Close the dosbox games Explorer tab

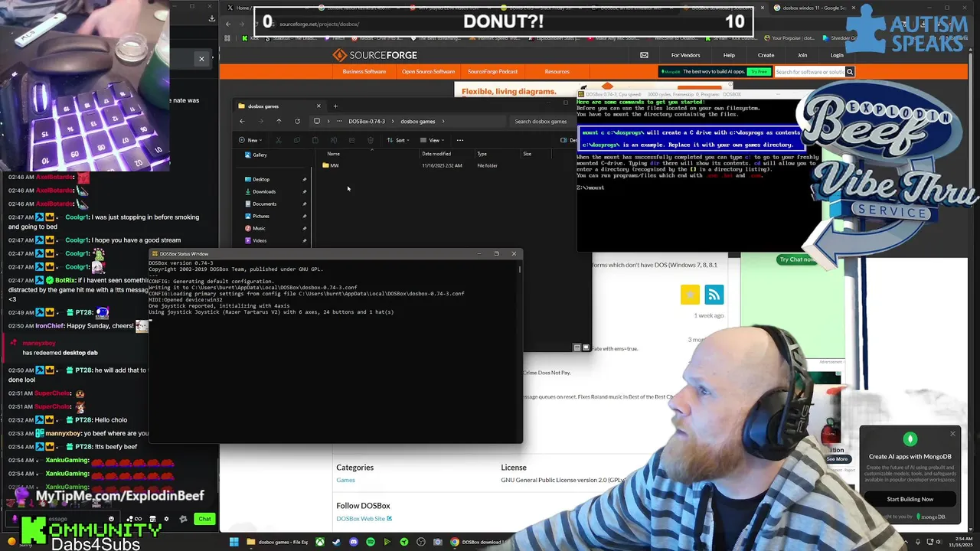pyautogui.click(x=318, y=106)
